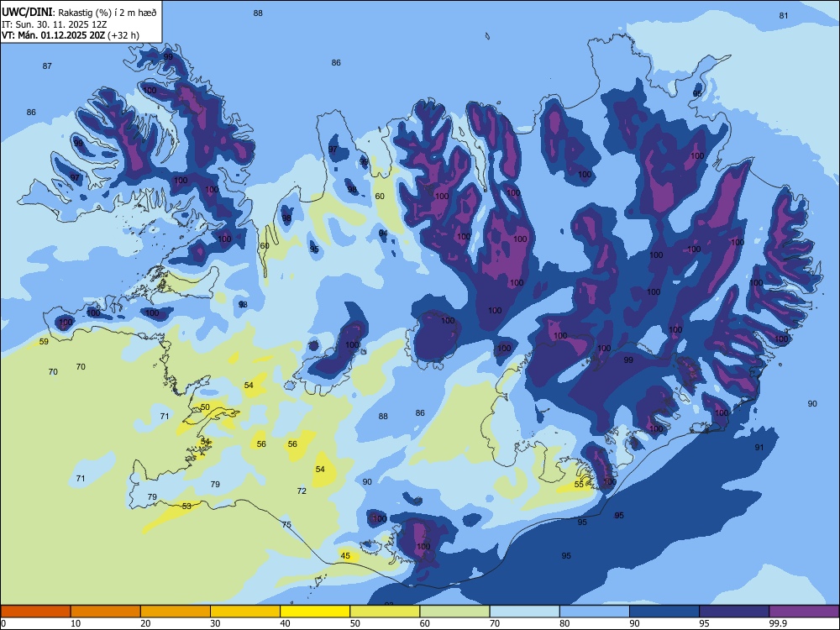This screenshot has width=840, height=630.
Task: Click the pale green 60–70 legend swatch
Action: coord(454,612)
